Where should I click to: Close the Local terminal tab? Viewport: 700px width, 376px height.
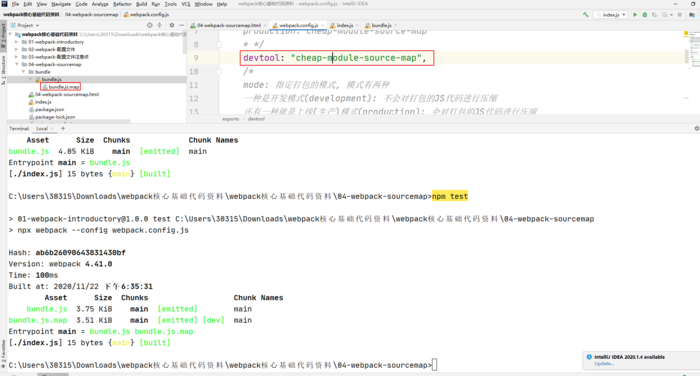52,129
